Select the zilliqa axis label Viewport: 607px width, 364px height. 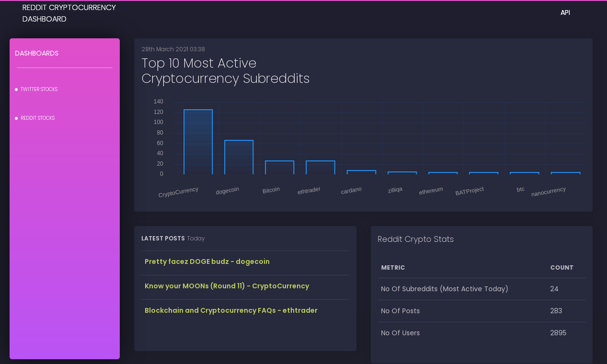(395, 190)
